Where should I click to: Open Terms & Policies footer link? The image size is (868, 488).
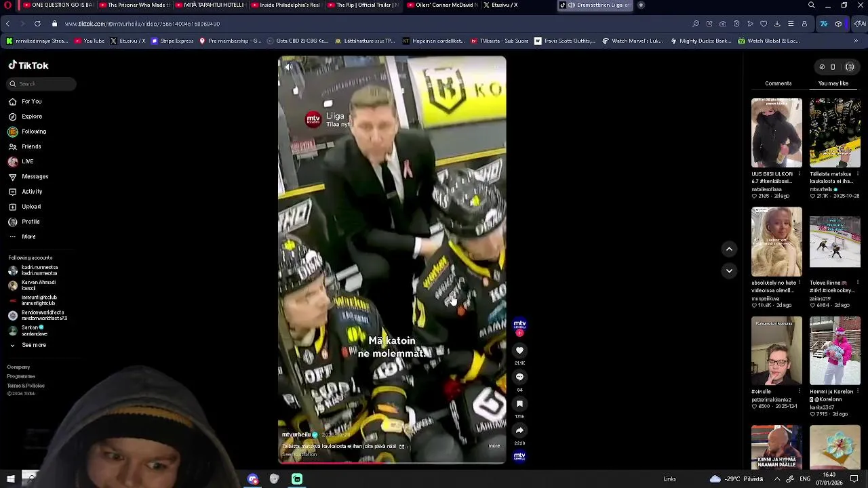pyautogui.click(x=26, y=386)
